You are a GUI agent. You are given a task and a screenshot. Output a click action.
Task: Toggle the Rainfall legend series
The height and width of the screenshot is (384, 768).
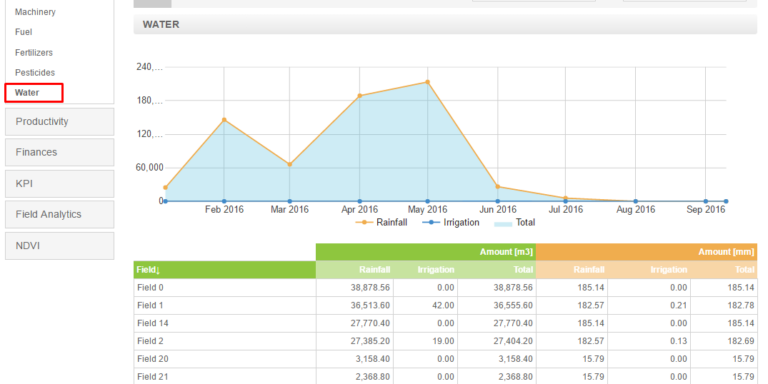[x=381, y=222]
